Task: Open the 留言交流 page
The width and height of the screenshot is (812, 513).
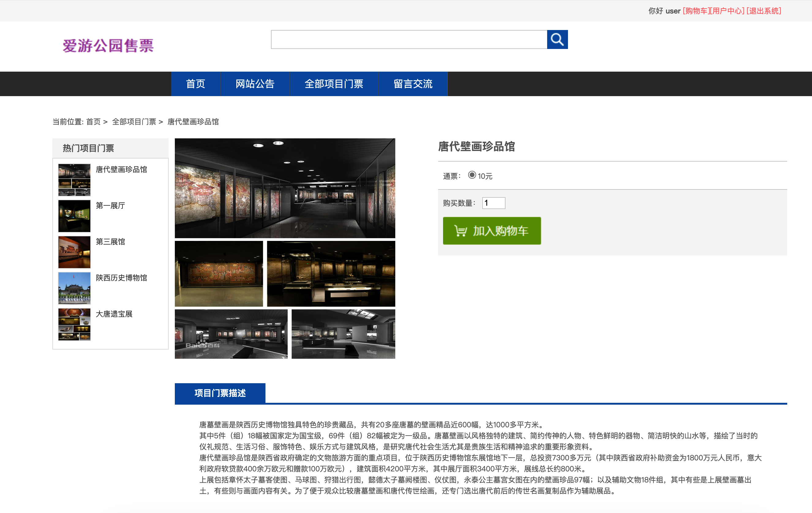Action: [x=413, y=84]
